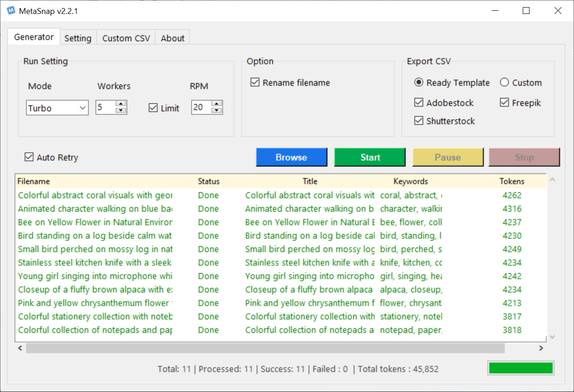This screenshot has height=392, width=574.
Task: Toggle the Limit checkbox
Action: [153, 108]
